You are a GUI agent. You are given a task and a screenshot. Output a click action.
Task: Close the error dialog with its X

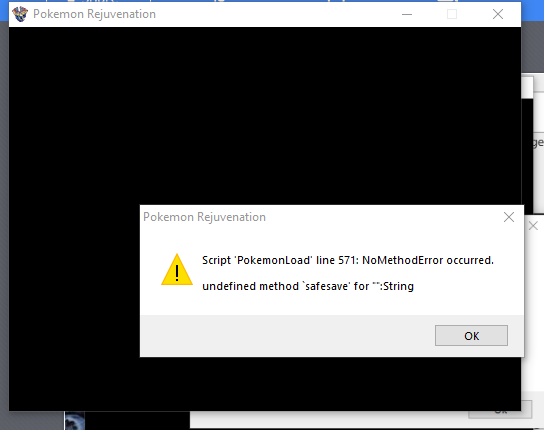coord(509,217)
